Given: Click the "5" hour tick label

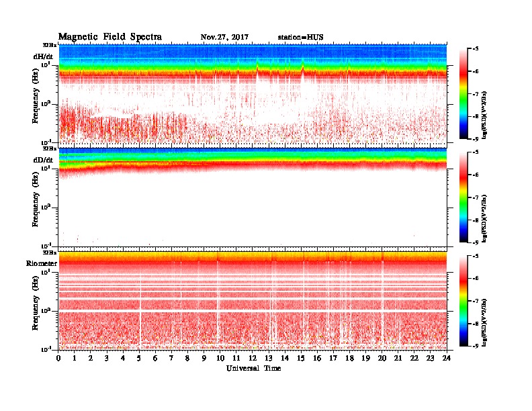Looking at the screenshot, I should (139, 358).
